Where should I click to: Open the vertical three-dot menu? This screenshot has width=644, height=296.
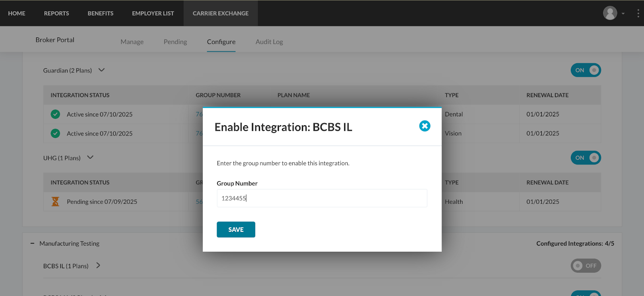(x=638, y=13)
